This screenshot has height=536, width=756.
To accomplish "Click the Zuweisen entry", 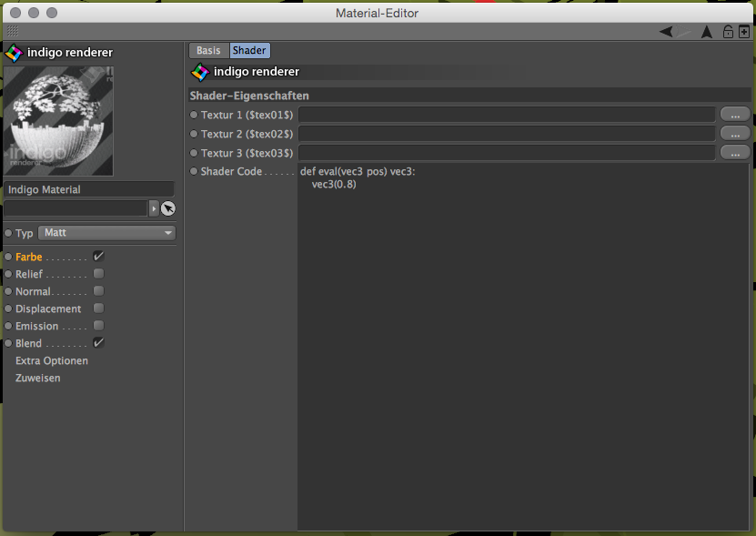I will [x=38, y=378].
